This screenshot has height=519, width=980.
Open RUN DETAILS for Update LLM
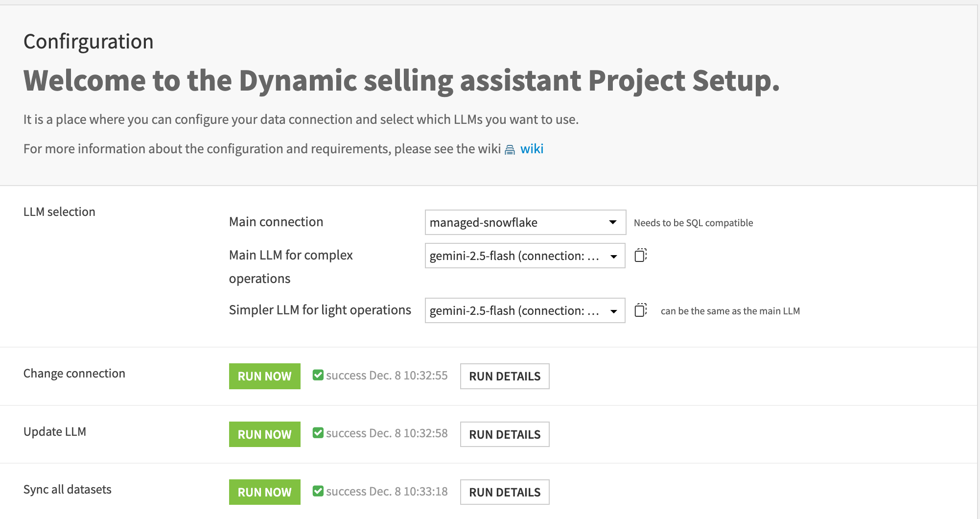(x=504, y=434)
